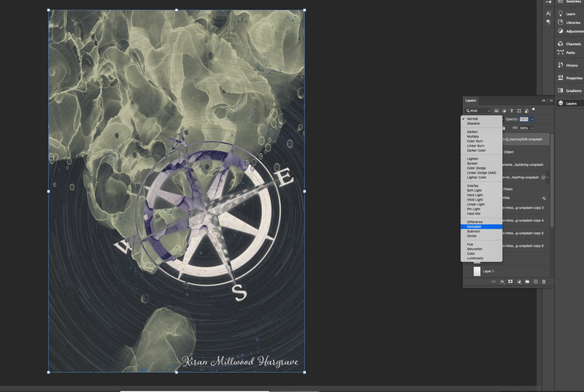
Task: Open the Adjustments panel
Action: click(x=570, y=31)
